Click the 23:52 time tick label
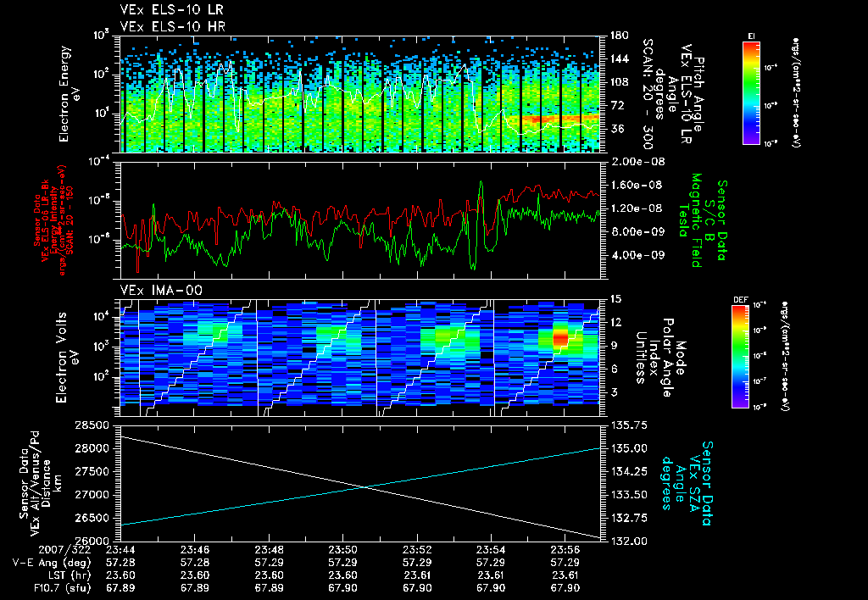Screen dimensions: 868x600 [x=417, y=550]
